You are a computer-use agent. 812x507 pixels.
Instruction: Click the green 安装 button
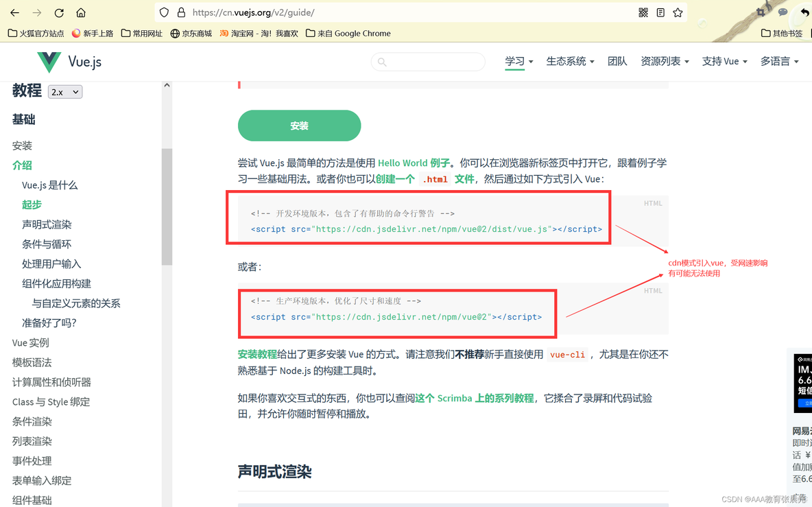299,126
